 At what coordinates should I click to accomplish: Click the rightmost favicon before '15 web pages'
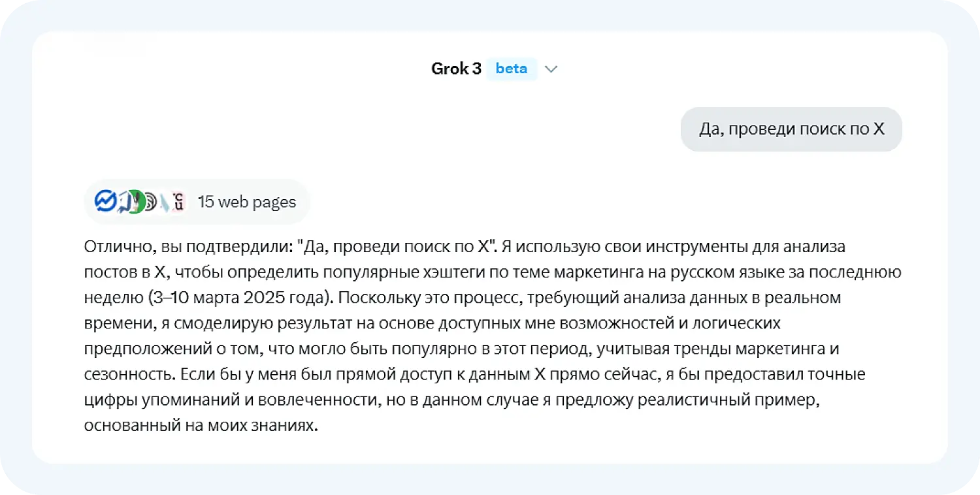click(x=178, y=201)
